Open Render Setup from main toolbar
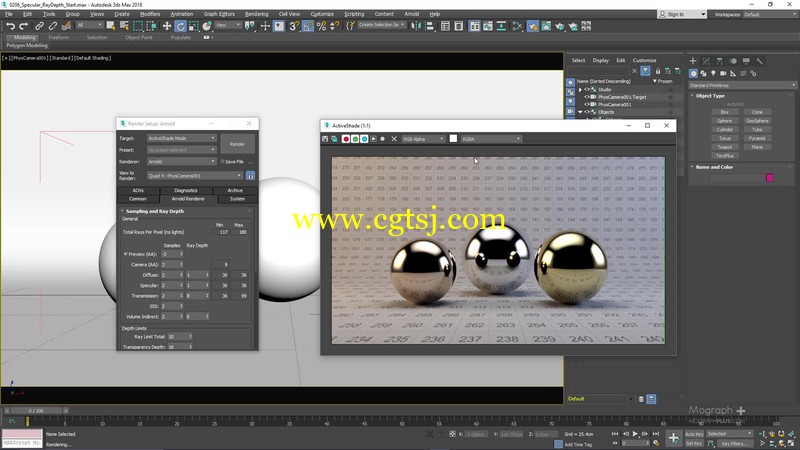This screenshot has width=800, height=450. 533,26
